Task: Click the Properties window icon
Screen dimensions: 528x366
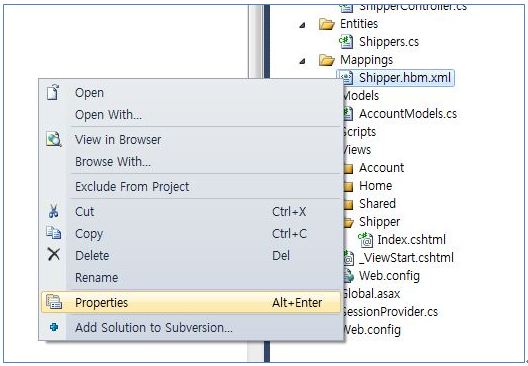Action: pos(54,302)
